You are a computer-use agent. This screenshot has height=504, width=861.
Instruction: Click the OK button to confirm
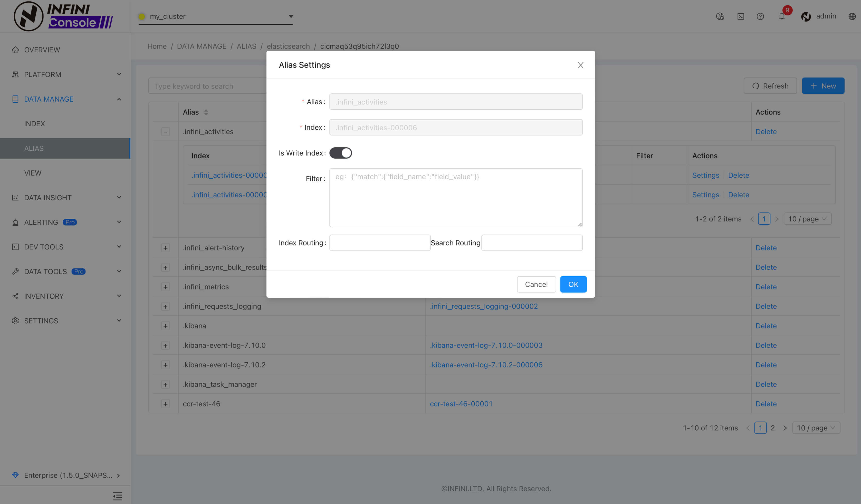573,284
